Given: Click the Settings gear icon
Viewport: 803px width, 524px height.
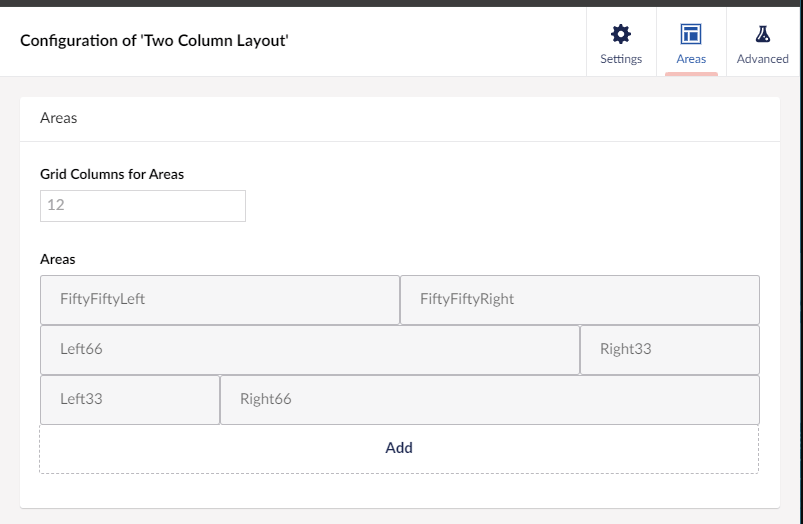Looking at the screenshot, I should coord(621,34).
